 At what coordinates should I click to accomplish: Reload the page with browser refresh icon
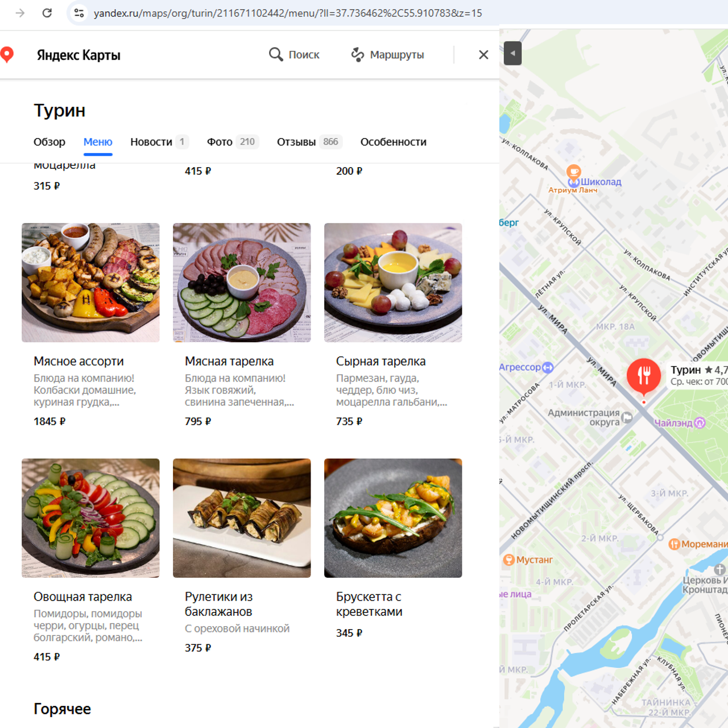(x=47, y=13)
